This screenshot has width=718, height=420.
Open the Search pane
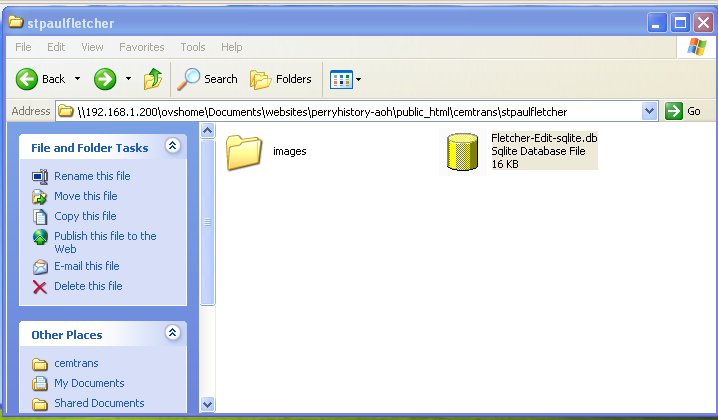207,79
